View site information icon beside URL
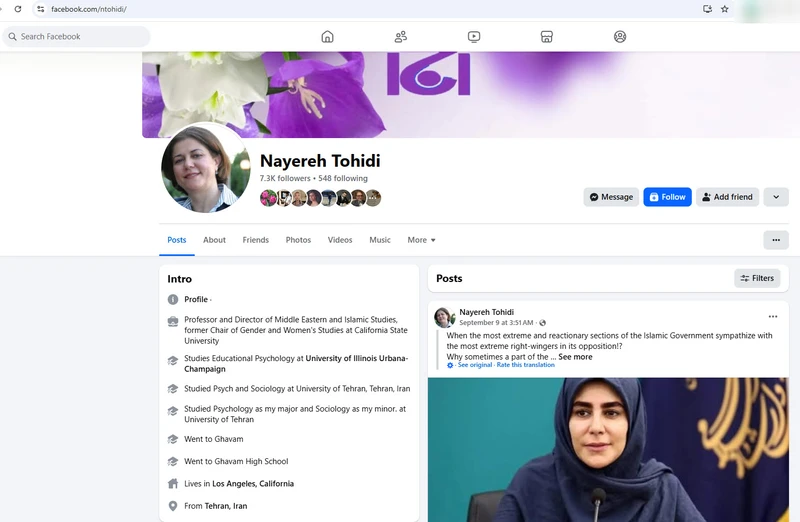The image size is (800, 522). coord(41,9)
